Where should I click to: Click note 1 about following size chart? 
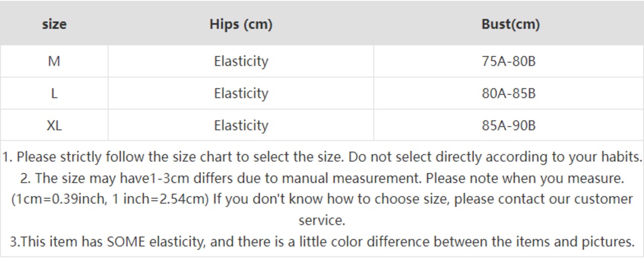click(322, 157)
